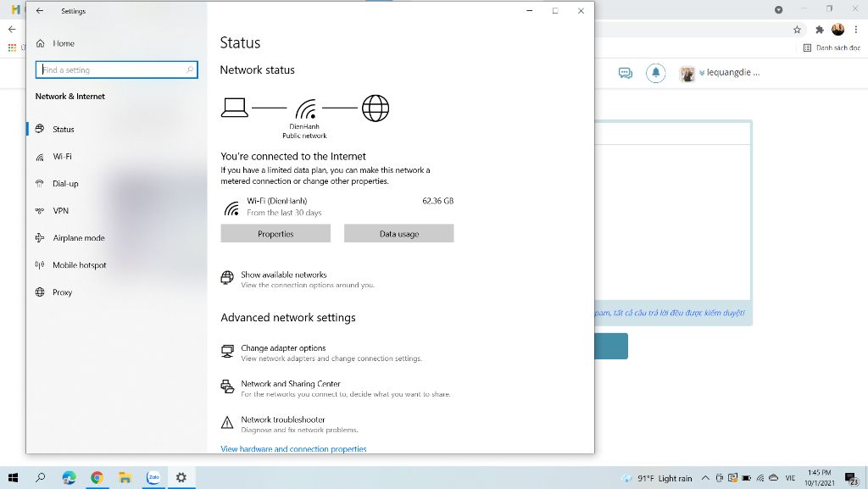
Task: Click the Properties button
Action: point(275,233)
